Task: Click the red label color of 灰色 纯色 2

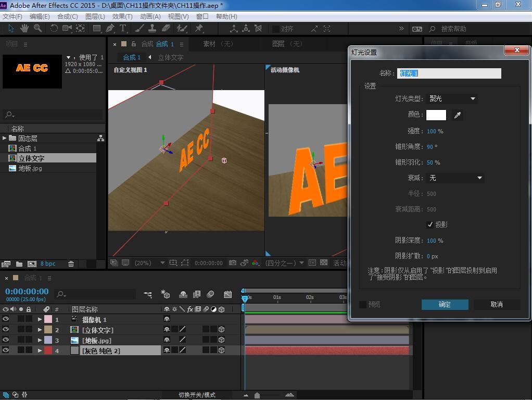Action: (x=48, y=351)
